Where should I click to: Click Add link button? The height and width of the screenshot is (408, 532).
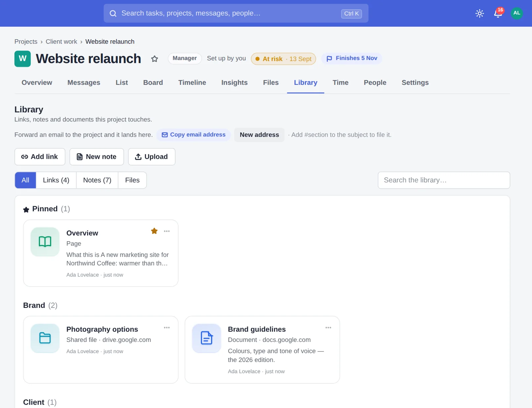(x=40, y=157)
